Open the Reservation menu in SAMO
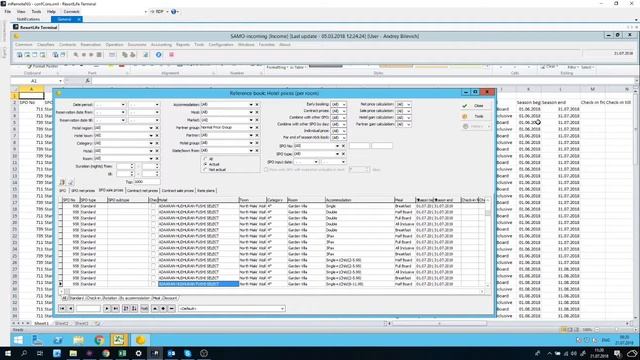The image size is (640, 360). (x=91, y=44)
